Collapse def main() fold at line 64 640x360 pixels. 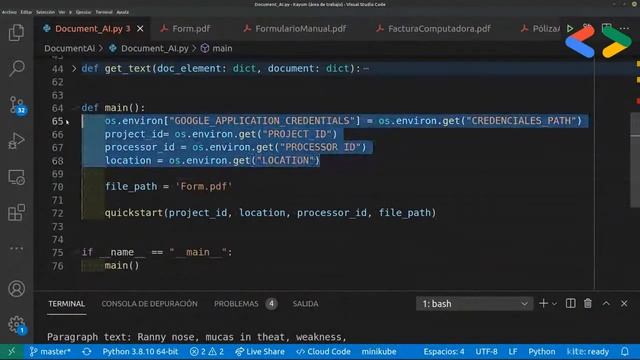[74, 108]
